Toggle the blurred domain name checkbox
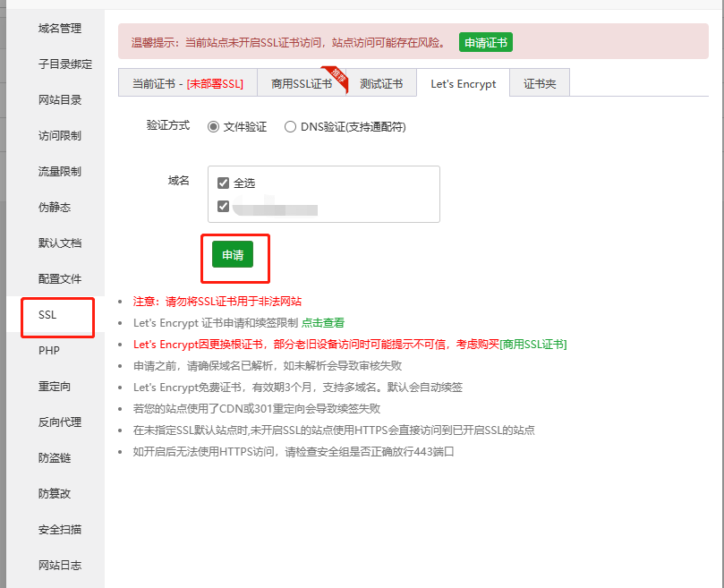 coord(224,207)
